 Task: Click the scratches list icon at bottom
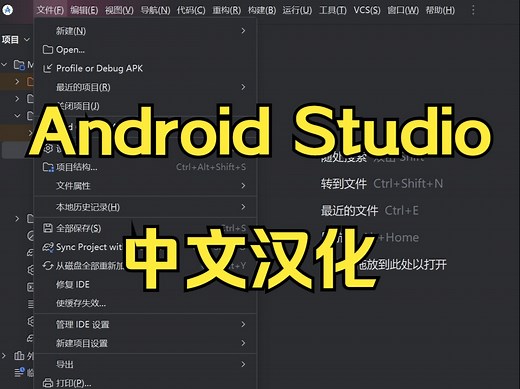point(19,372)
